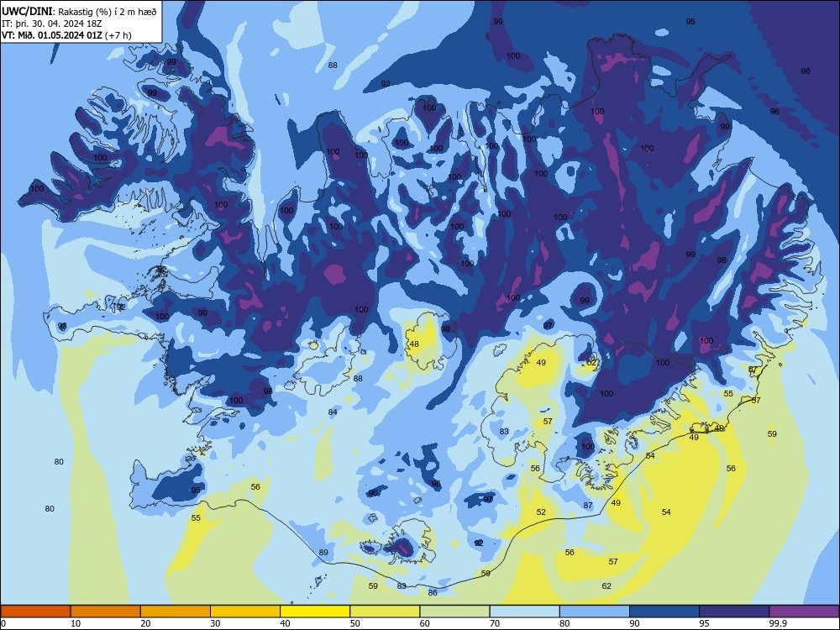
Task: Click the '90' legend tick label
Action: 634,623
